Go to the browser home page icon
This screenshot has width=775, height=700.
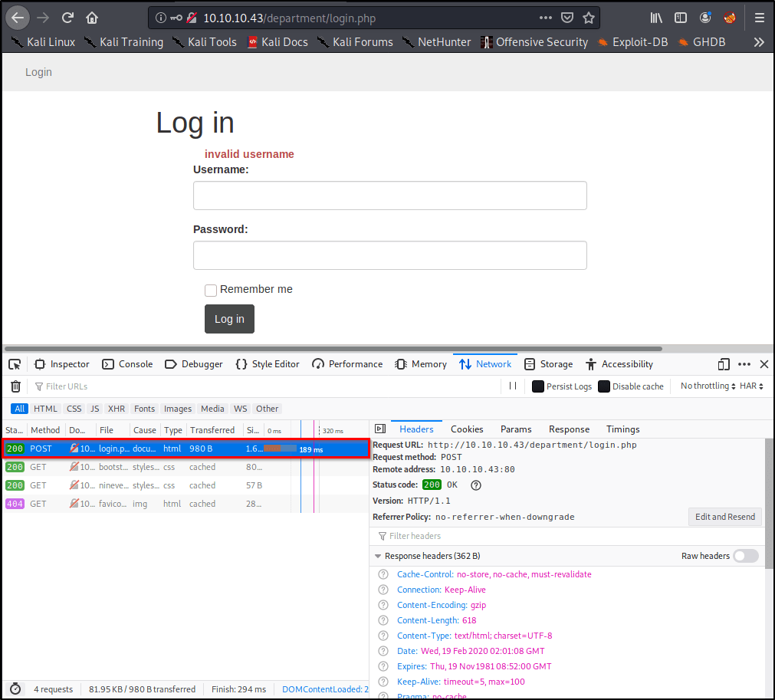coord(92,17)
